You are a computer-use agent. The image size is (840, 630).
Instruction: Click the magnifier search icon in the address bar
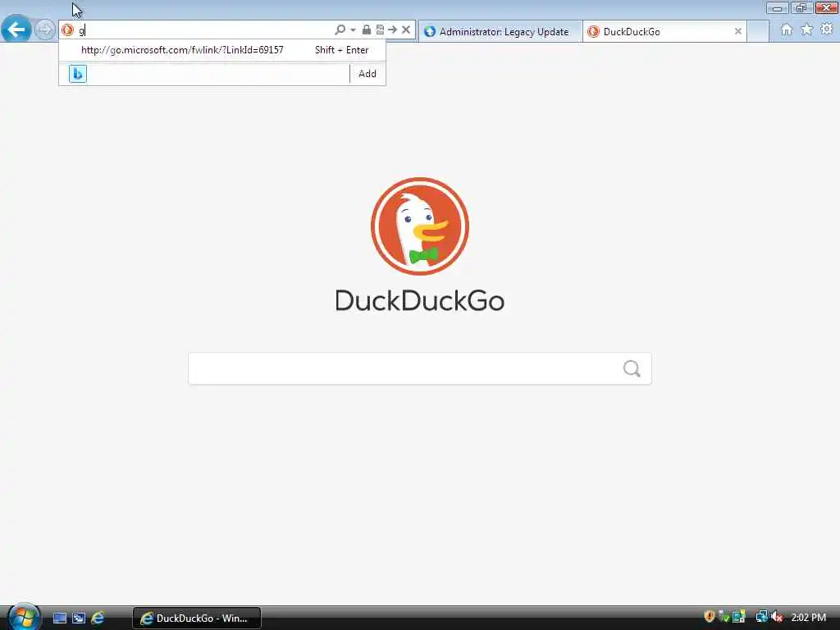tap(340, 30)
